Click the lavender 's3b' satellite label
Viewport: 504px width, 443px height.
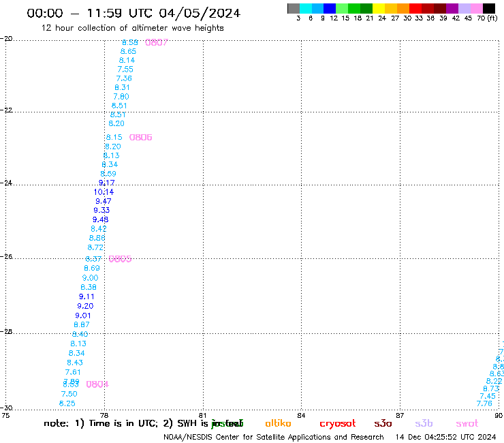[x=424, y=424]
